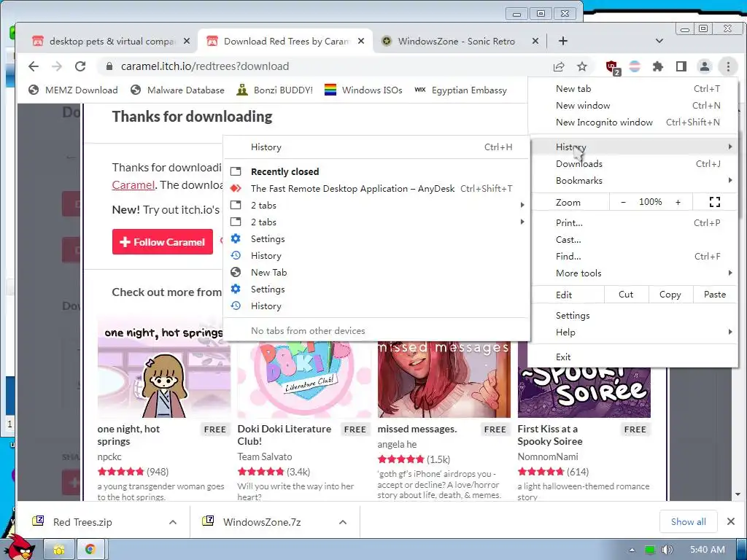Viewport: 747px width, 560px height.
Task: Expand the Help submenu
Action: click(x=633, y=332)
